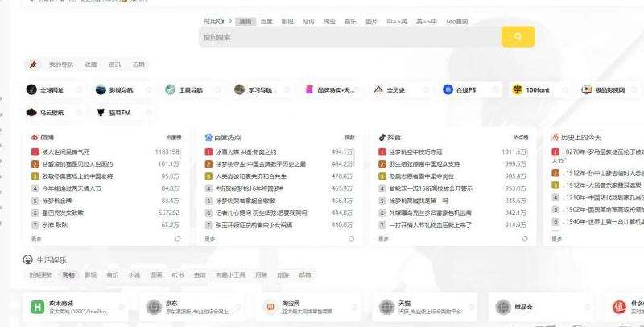
Task: Click the 抖音 panel logo icon
Action: (382, 137)
